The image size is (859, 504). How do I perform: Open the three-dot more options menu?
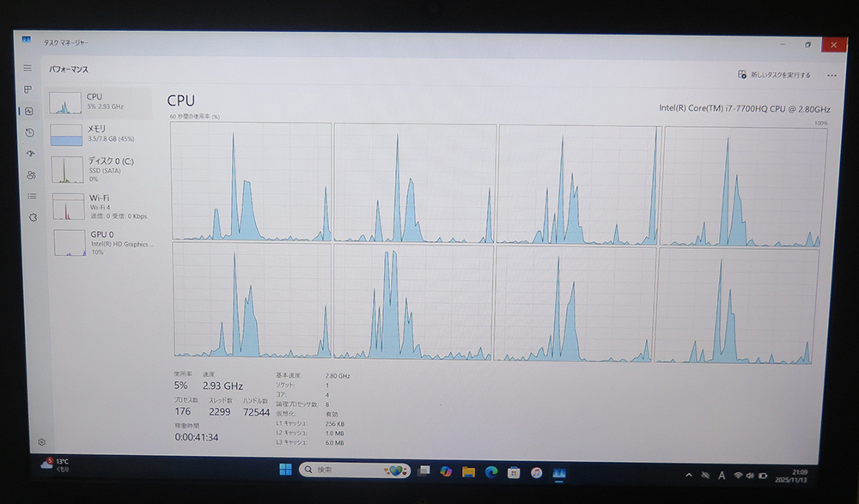[x=832, y=76]
